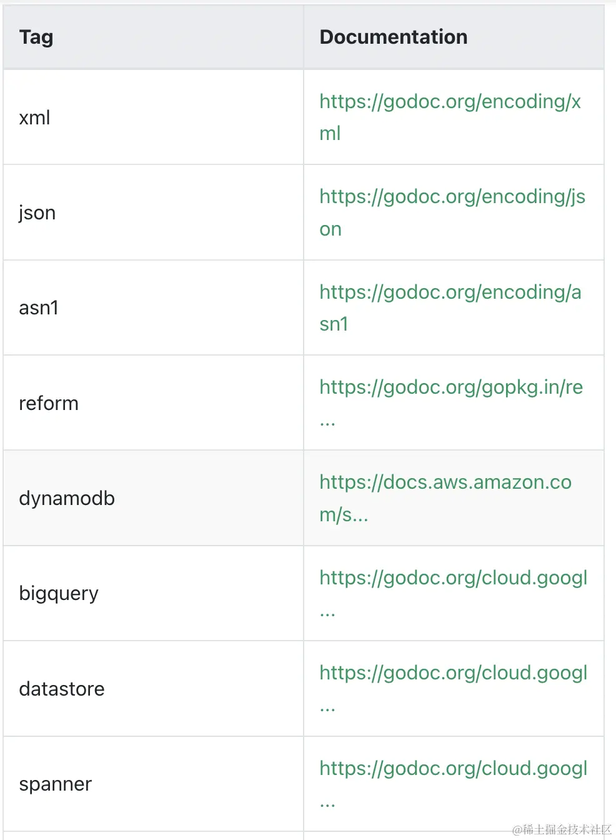This screenshot has height=840, width=616.
Task: Select the reform tag cell
Action: click(153, 402)
